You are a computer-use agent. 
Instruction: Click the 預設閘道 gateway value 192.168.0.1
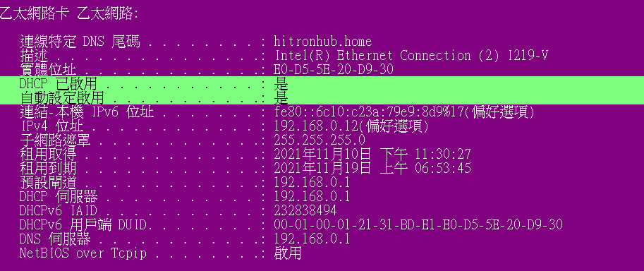pyautogui.click(x=312, y=182)
